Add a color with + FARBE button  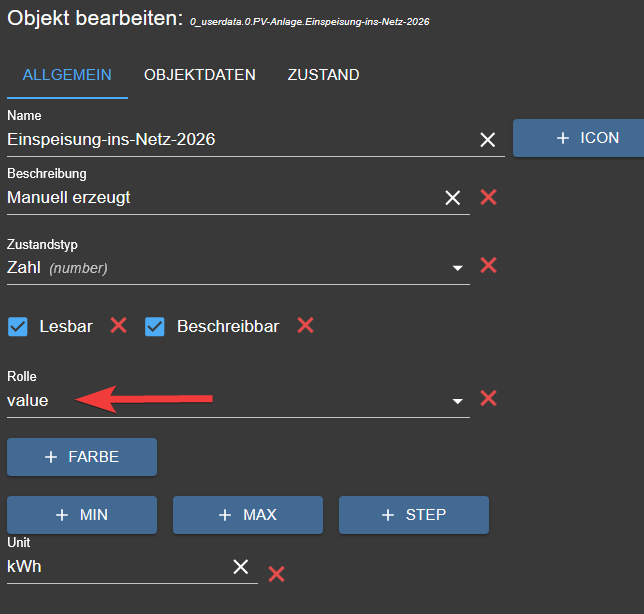click(82, 457)
